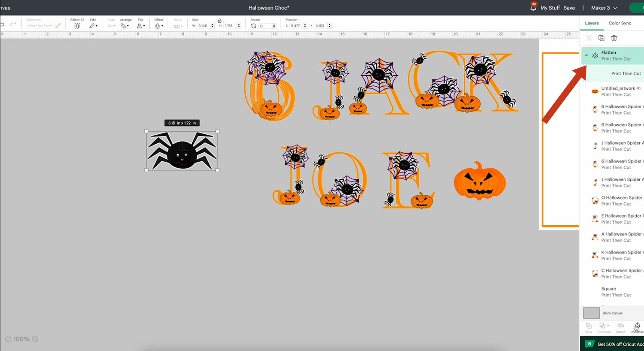Open the Maker 3 machine dropdown

(x=604, y=8)
